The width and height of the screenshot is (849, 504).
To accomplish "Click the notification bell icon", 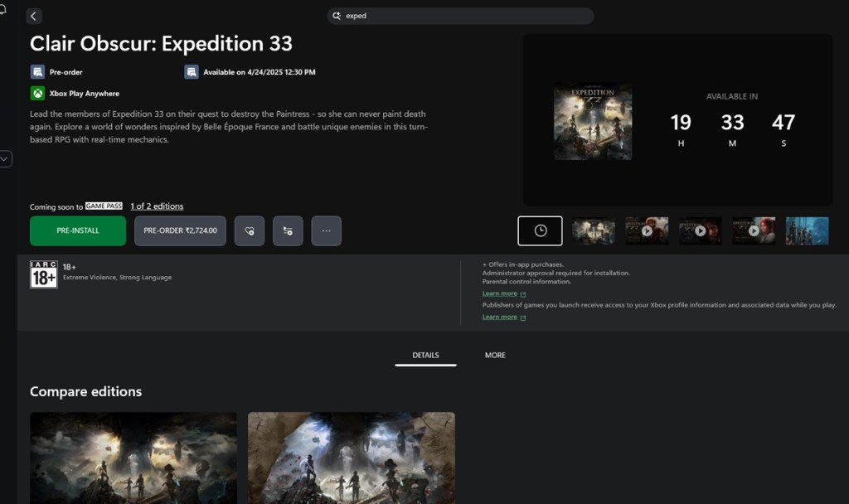I will point(3,7).
